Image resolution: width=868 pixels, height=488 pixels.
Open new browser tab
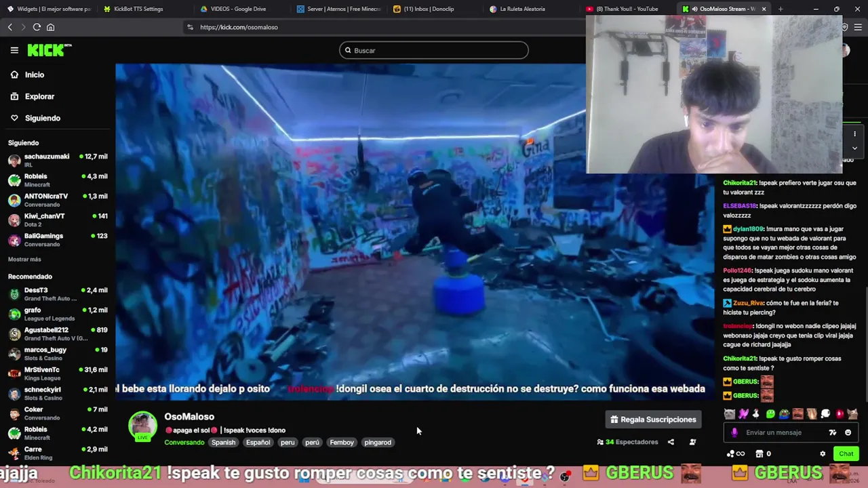tap(781, 9)
